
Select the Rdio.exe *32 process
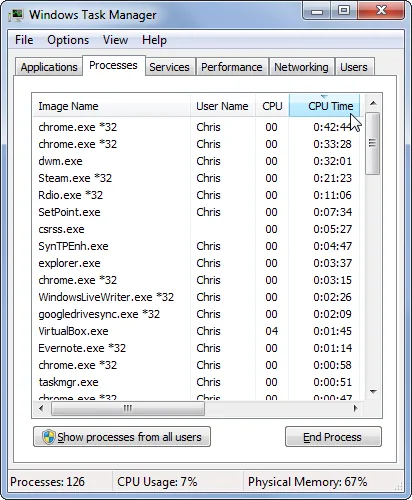click(197, 195)
